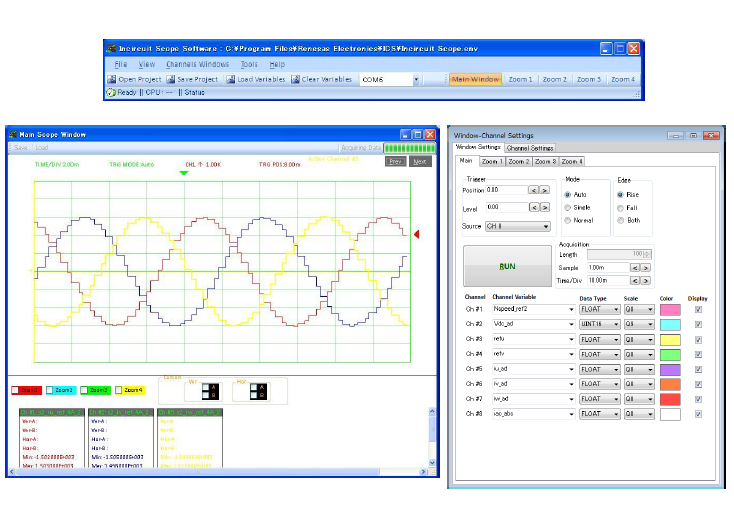Click the Save Project toolbar icon

171,79
